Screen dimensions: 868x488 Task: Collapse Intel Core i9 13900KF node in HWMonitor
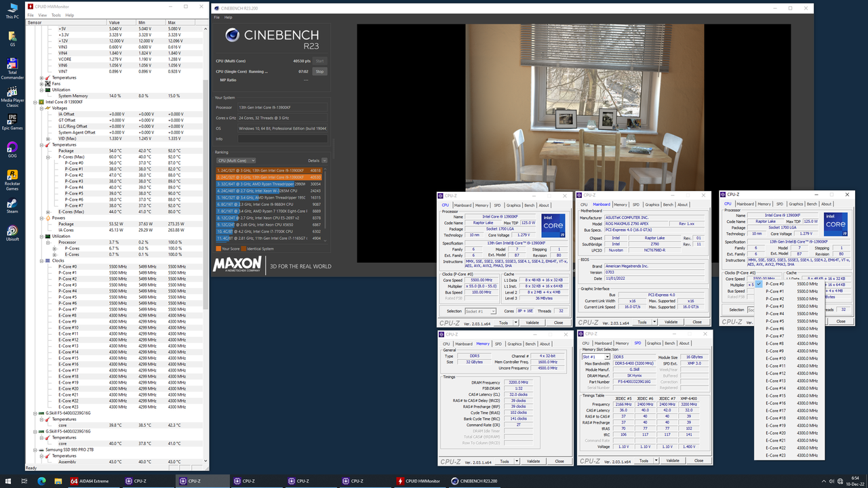click(x=36, y=102)
